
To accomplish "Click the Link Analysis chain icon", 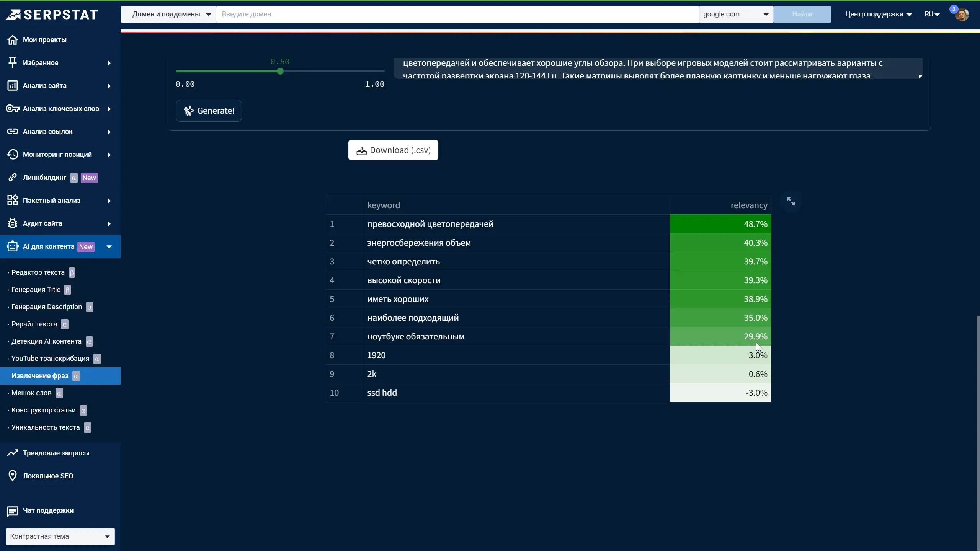I will pos(13,132).
